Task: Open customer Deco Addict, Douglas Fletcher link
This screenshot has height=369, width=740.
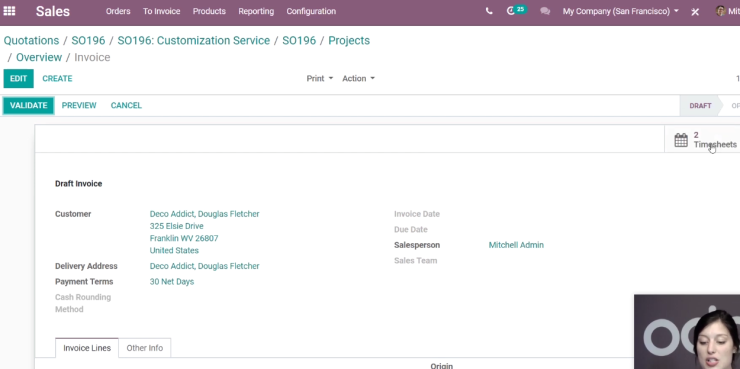Action: tap(204, 214)
